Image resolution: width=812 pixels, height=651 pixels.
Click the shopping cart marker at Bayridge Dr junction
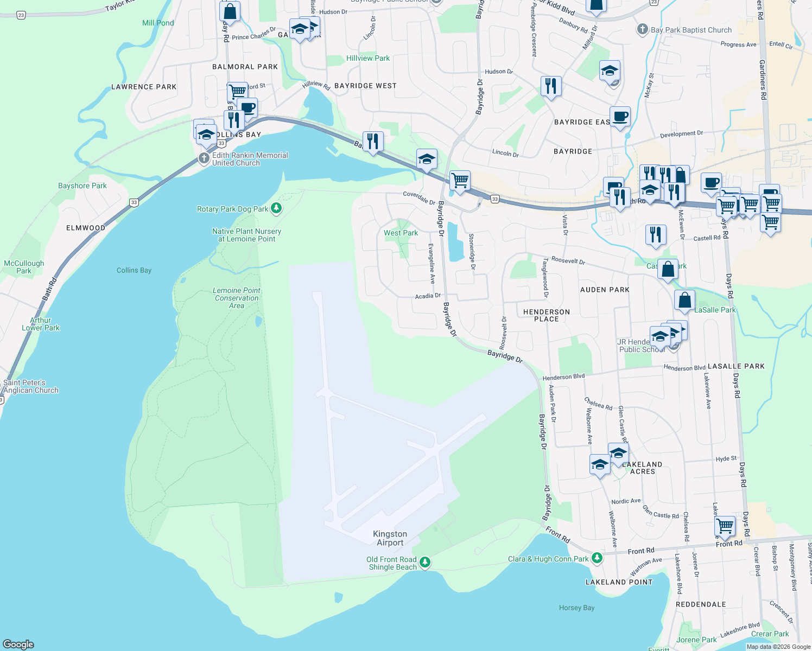point(460,181)
